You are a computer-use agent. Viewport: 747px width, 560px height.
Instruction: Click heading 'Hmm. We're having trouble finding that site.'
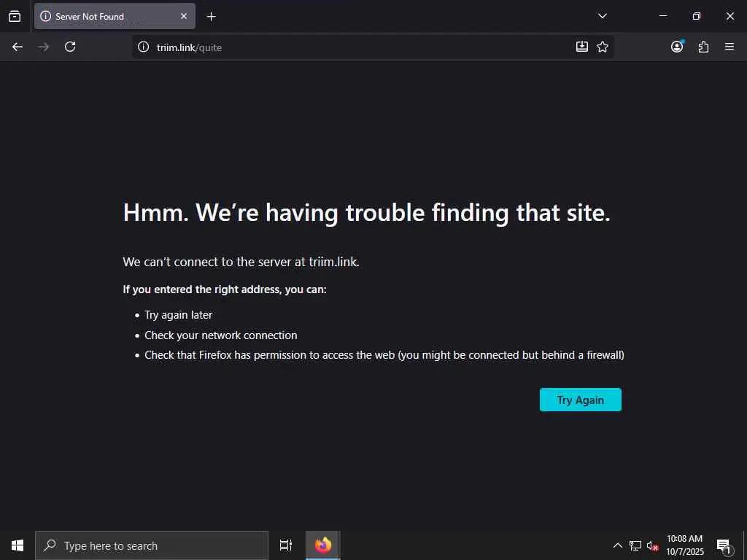pos(366,212)
